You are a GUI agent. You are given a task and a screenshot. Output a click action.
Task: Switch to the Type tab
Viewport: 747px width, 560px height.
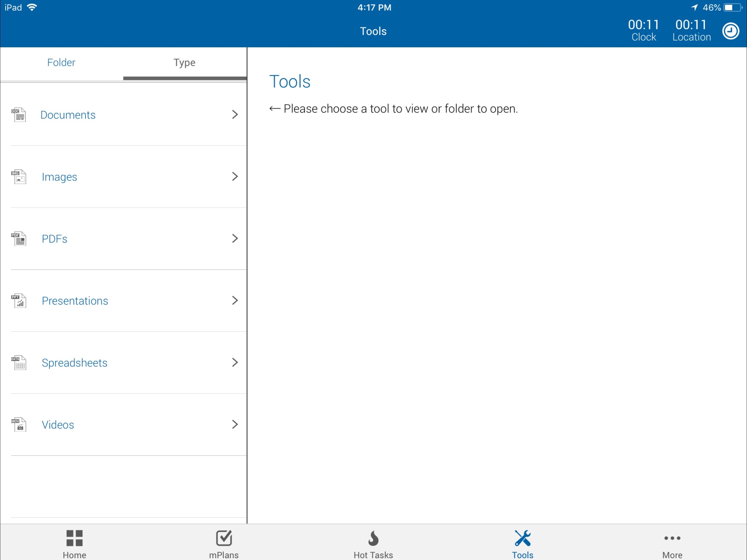click(x=185, y=63)
